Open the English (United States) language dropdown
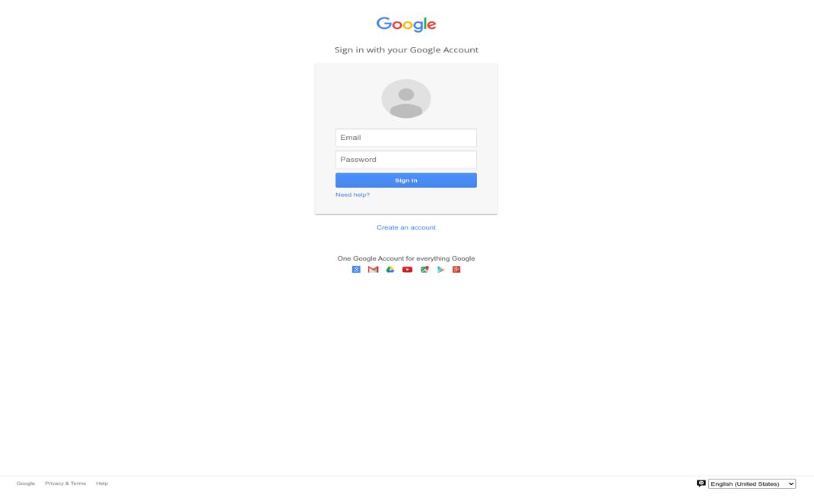Image resolution: width=814 pixels, height=504 pixels. [752, 483]
